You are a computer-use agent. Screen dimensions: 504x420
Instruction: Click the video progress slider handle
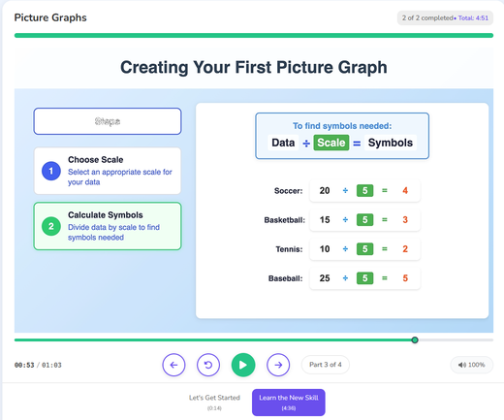point(415,339)
